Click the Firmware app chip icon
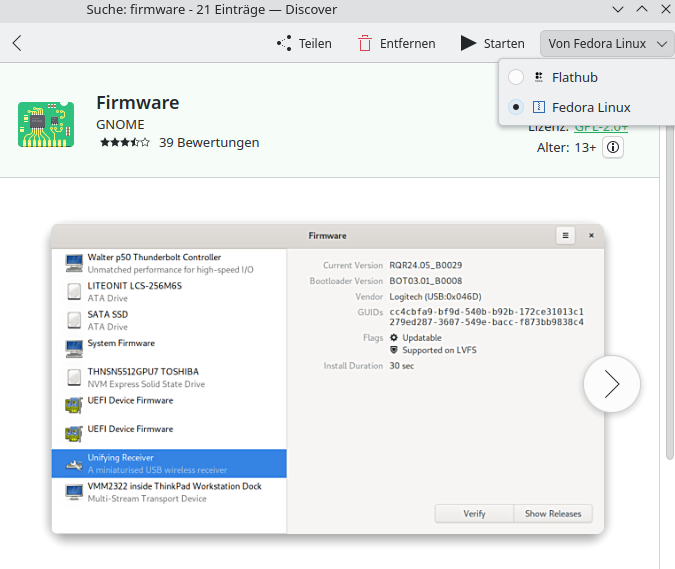This screenshot has height=569, width=675. 46,124
